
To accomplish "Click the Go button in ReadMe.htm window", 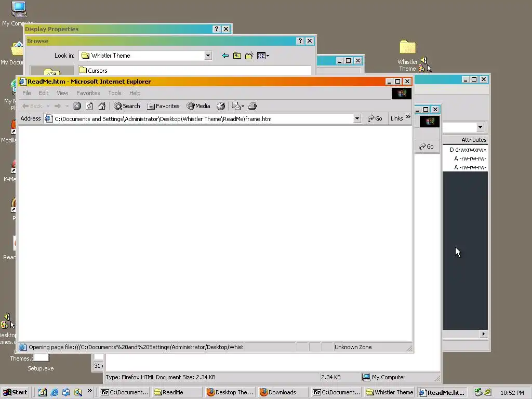I will pyautogui.click(x=375, y=118).
